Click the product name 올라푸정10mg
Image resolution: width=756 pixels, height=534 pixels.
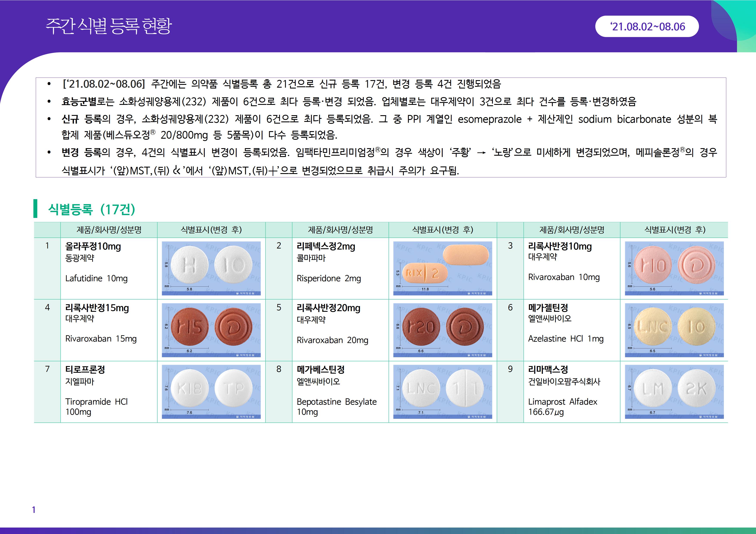tap(93, 246)
